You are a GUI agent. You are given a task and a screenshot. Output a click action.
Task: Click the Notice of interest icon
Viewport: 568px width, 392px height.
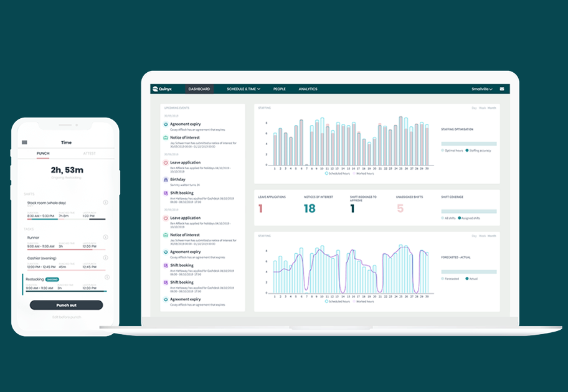tap(166, 138)
